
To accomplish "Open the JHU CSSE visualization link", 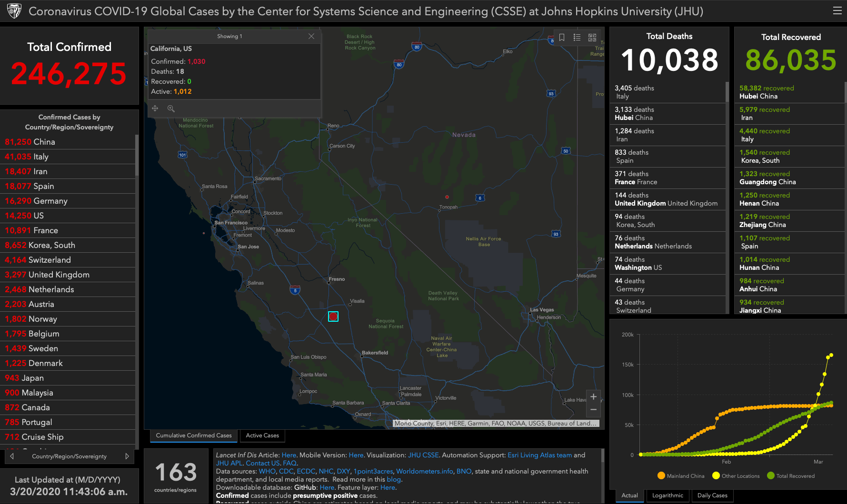I will point(423,455).
